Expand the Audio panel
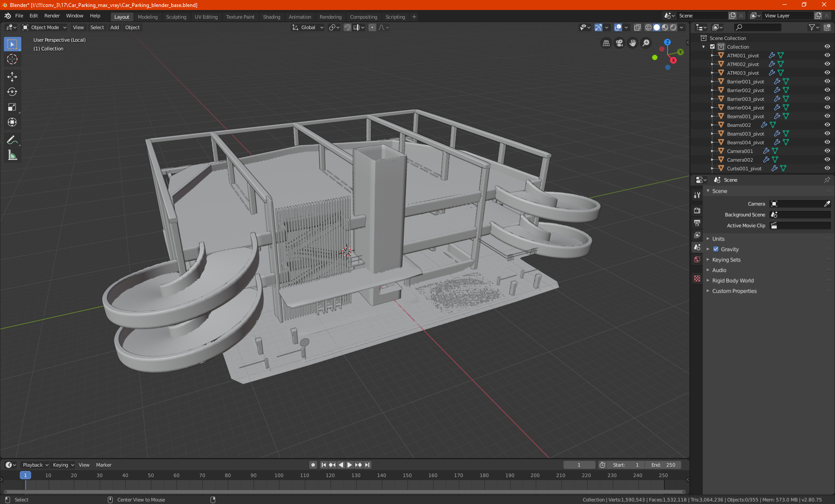Image resolution: width=835 pixels, height=504 pixels. [719, 270]
